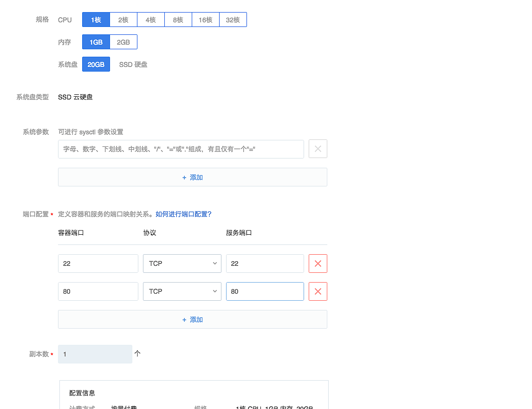Select 1核 CPU option
The height and width of the screenshot is (409, 532).
point(96,20)
